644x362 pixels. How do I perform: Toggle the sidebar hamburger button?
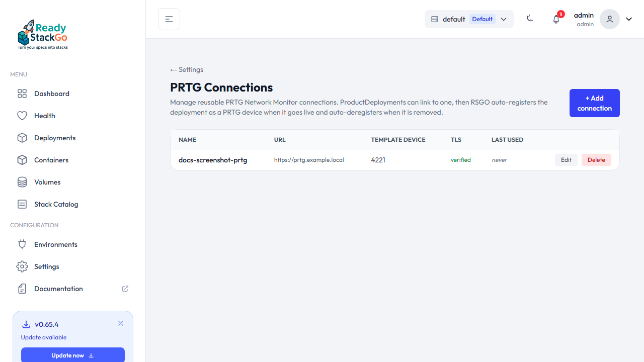coord(169,19)
